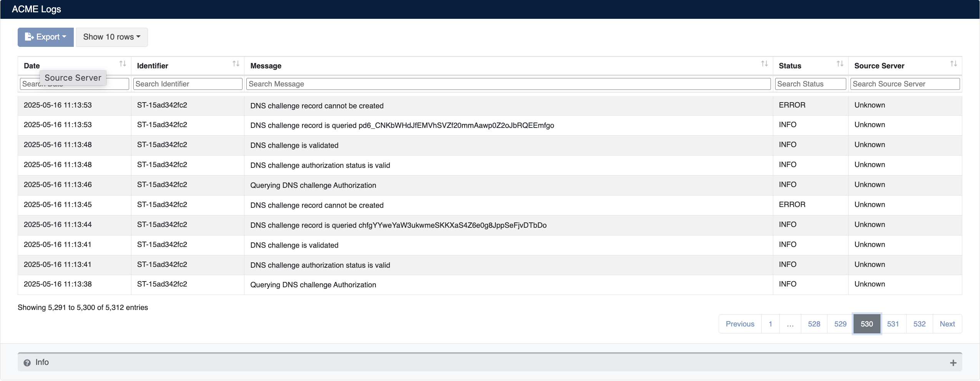Select message containing pd6_CNKbWHdJfEMVhSVZf20mm
The width and height of the screenshot is (980, 381).
402,125
